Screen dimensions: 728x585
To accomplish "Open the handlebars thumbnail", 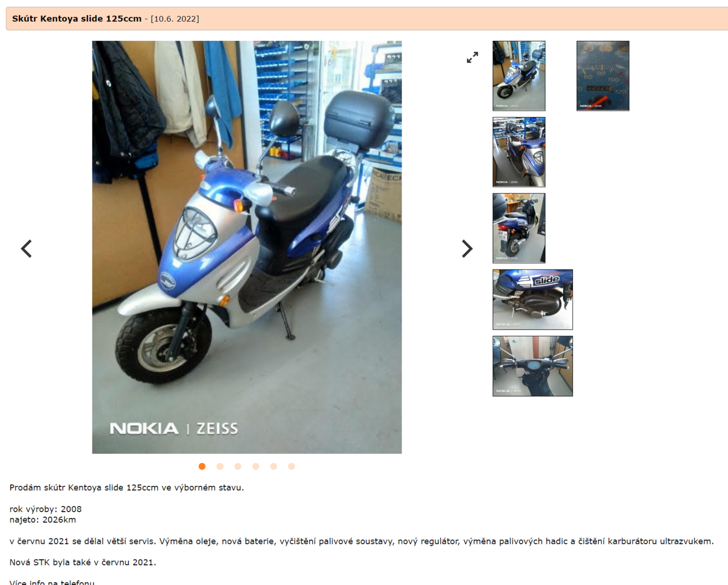I will pos(533,366).
